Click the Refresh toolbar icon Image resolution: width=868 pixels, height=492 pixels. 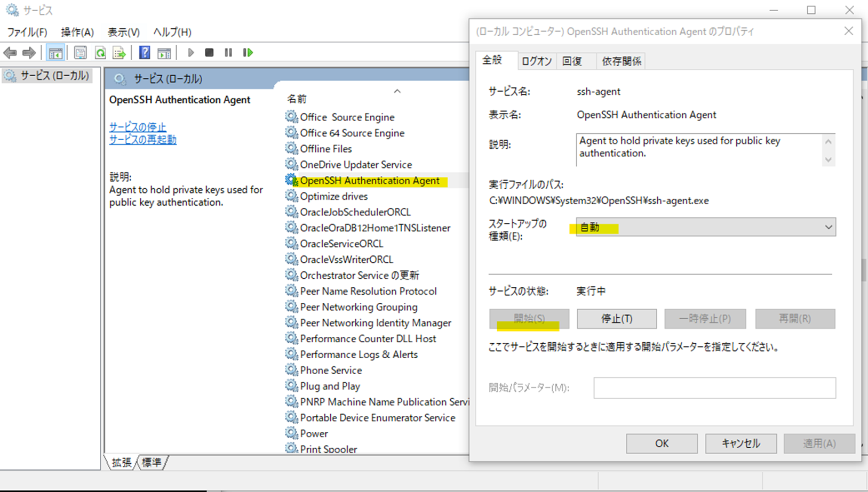(x=100, y=52)
